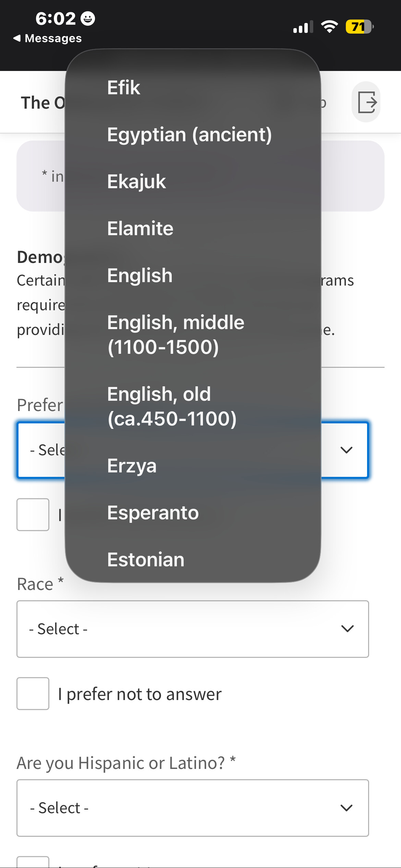Tap the Wi-Fi status icon
Viewport: 401px width, 868px height.
[x=329, y=27]
